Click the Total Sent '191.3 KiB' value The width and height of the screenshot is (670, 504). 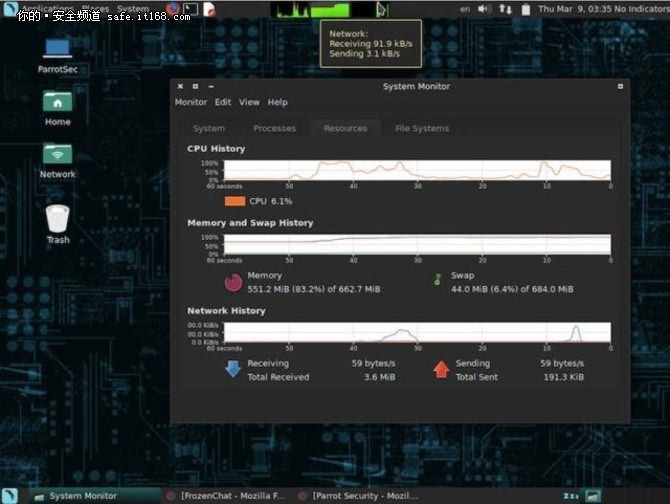pyautogui.click(x=563, y=377)
